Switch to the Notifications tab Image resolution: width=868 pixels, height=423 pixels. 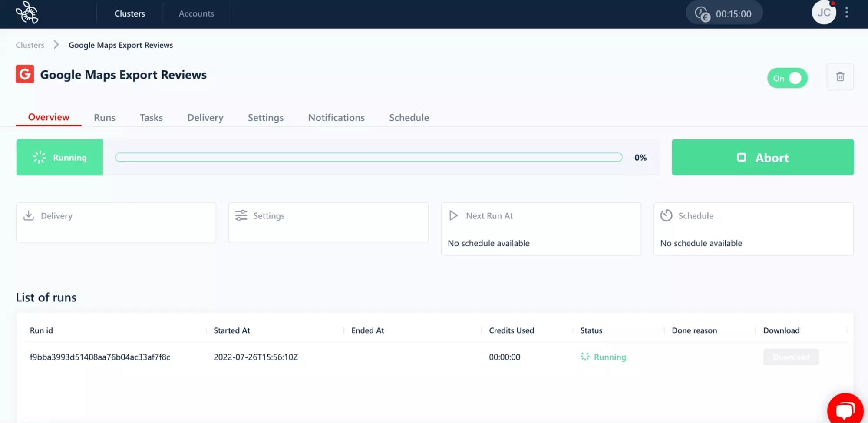[x=336, y=118]
